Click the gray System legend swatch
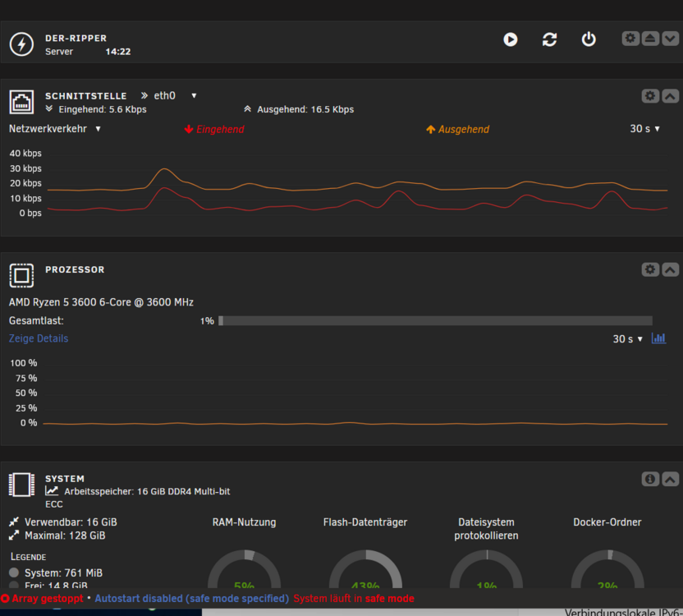 (x=14, y=572)
